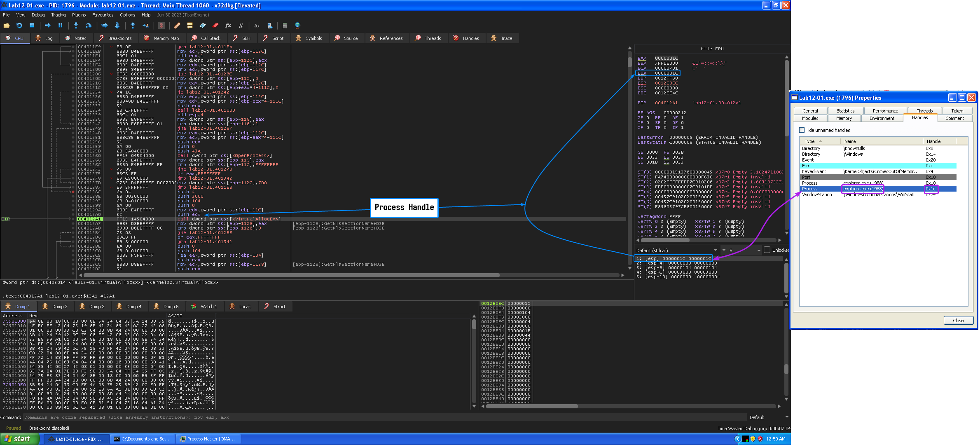Open file via folder toolbar icon
The height and width of the screenshot is (445, 980).
click(x=7, y=26)
